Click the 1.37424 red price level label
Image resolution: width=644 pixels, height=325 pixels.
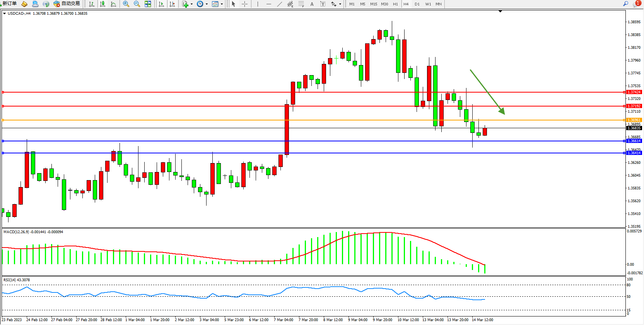[x=634, y=92]
